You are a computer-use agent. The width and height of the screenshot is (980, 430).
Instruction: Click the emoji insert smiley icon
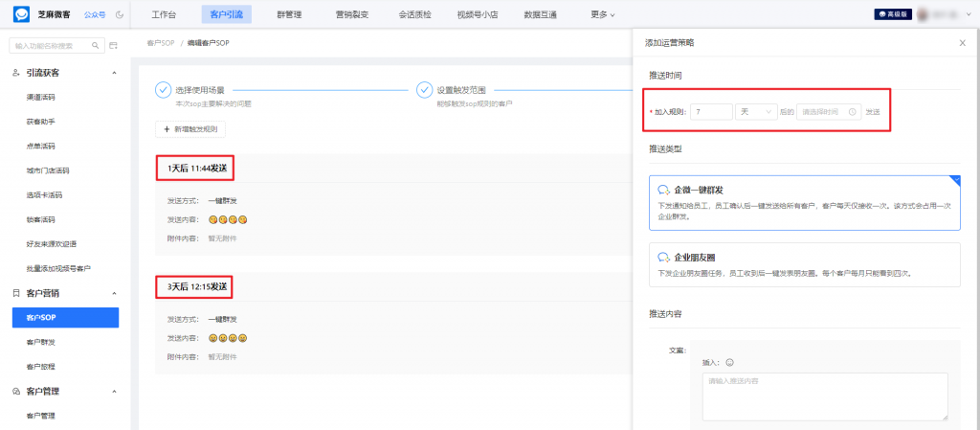(729, 363)
